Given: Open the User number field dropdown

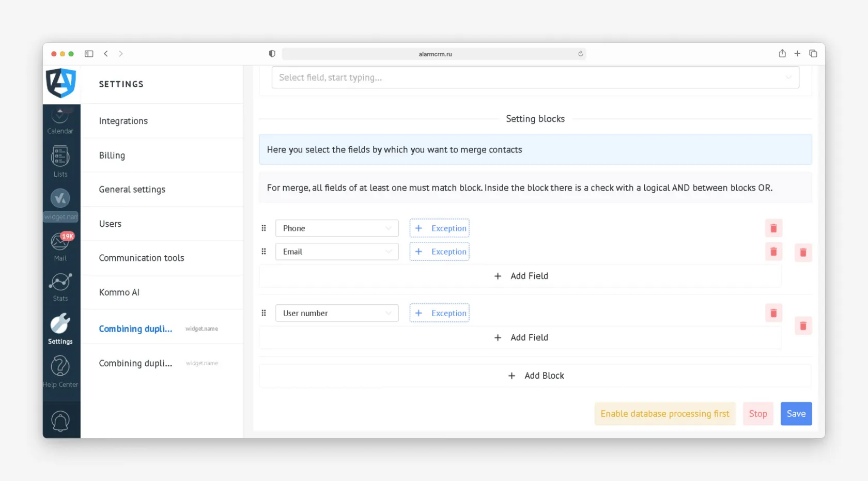Looking at the screenshot, I should click(x=337, y=313).
